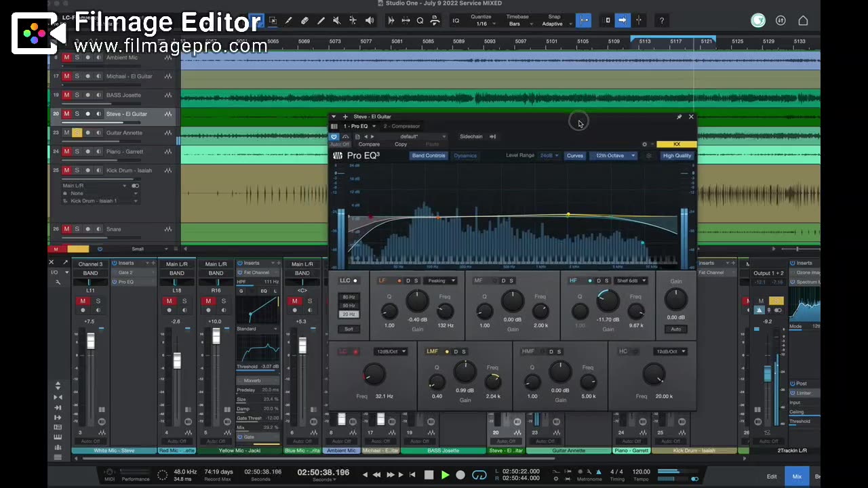Select the Dynamics tab in Pro EQ
This screenshot has width=868, height=488.
[465, 156]
